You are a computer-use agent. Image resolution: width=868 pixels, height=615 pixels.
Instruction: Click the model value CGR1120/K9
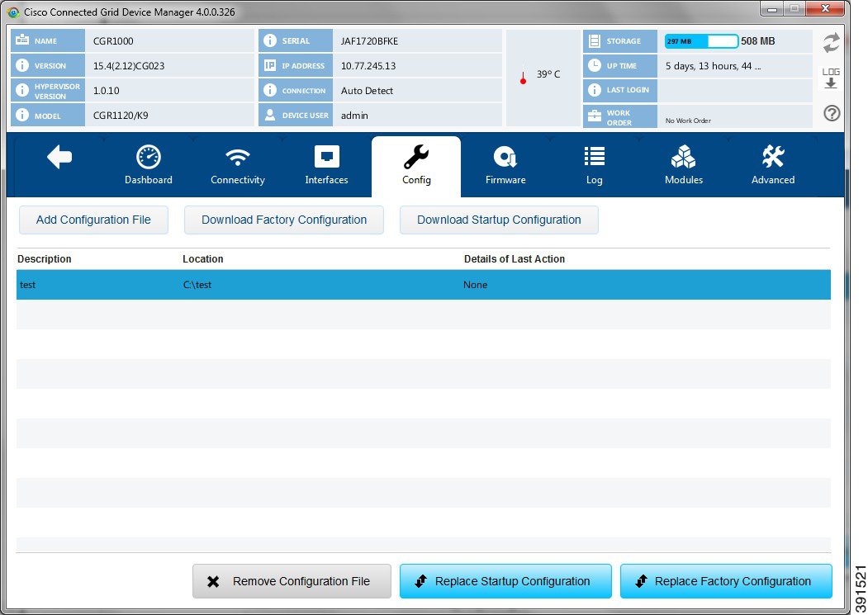(x=120, y=115)
